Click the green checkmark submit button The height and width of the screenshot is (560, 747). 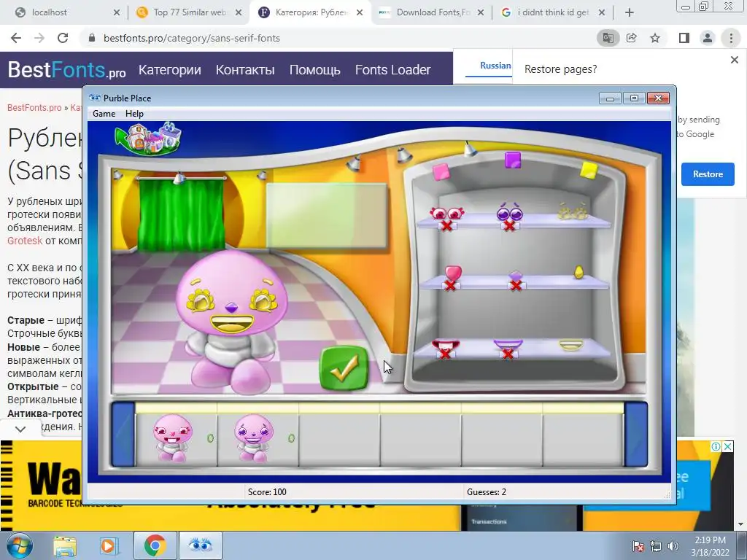[x=344, y=368]
